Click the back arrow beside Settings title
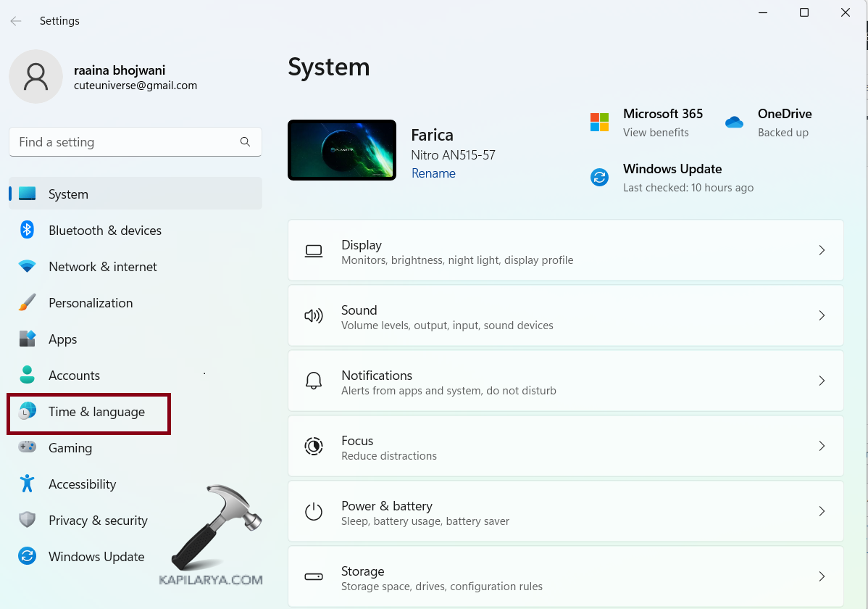This screenshot has height=609, width=868. (x=16, y=21)
